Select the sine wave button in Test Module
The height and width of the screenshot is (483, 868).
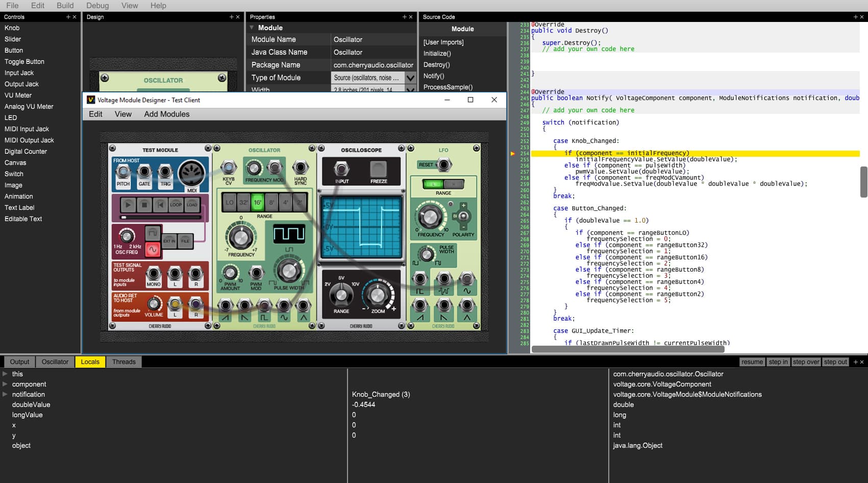(x=152, y=250)
